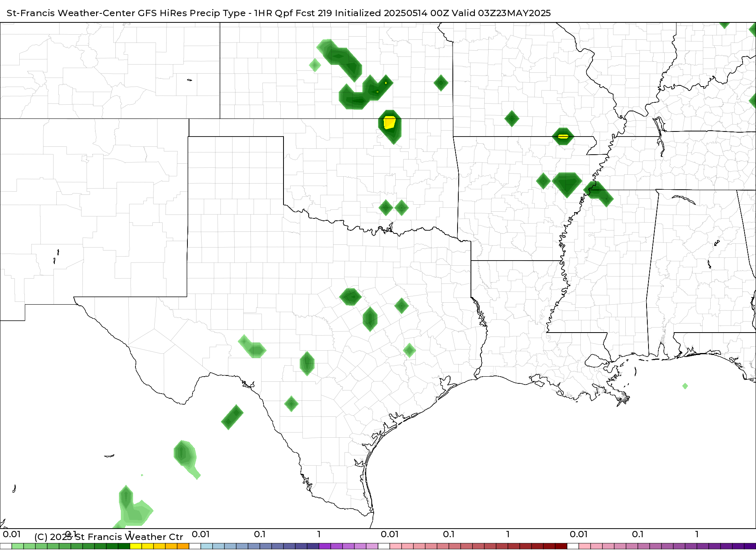Click the "0.01" label above the red scale
The image size is (756, 551).
pyautogui.click(x=390, y=534)
